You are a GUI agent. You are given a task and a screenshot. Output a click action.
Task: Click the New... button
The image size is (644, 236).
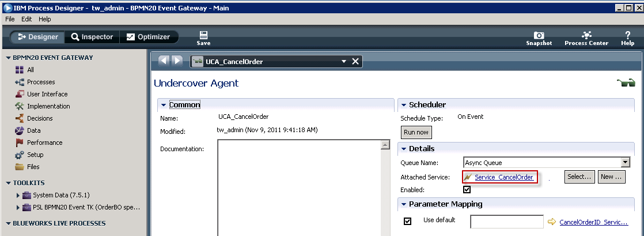point(612,177)
